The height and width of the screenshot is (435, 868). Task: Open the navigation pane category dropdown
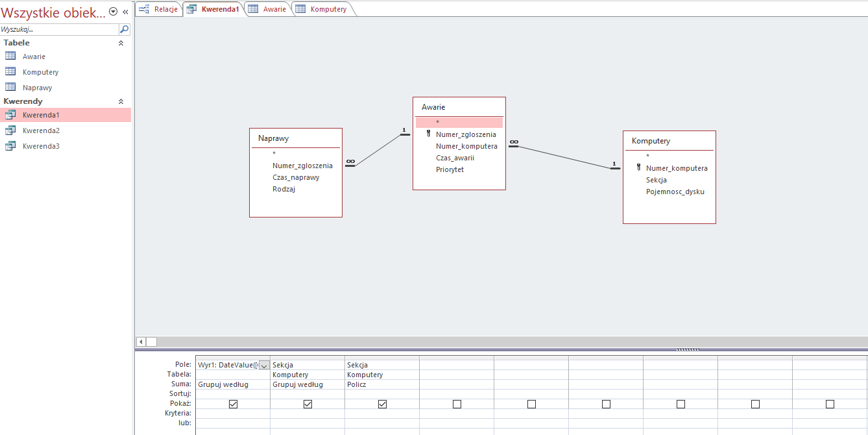(x=114, y=12)
